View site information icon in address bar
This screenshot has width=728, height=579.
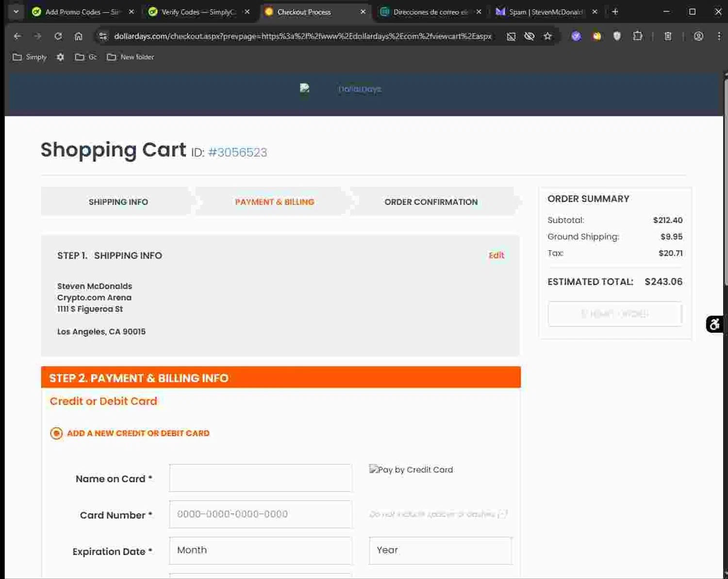(102, 36)
